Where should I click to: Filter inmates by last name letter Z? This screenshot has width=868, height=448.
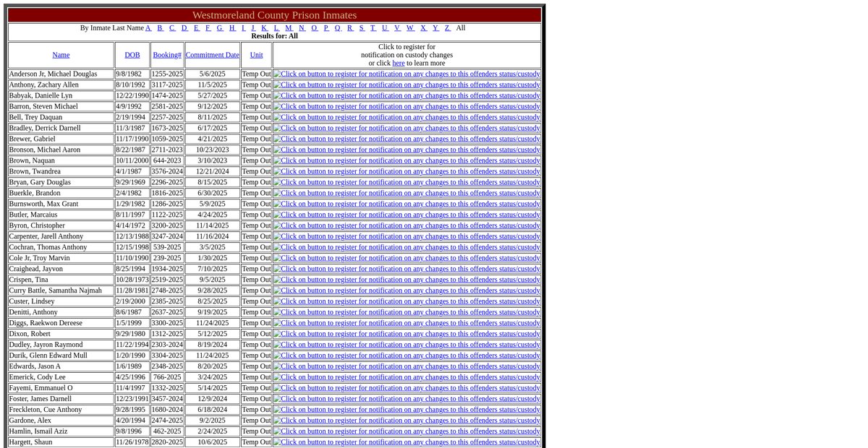pyautogui.click(x=447, y=28)
